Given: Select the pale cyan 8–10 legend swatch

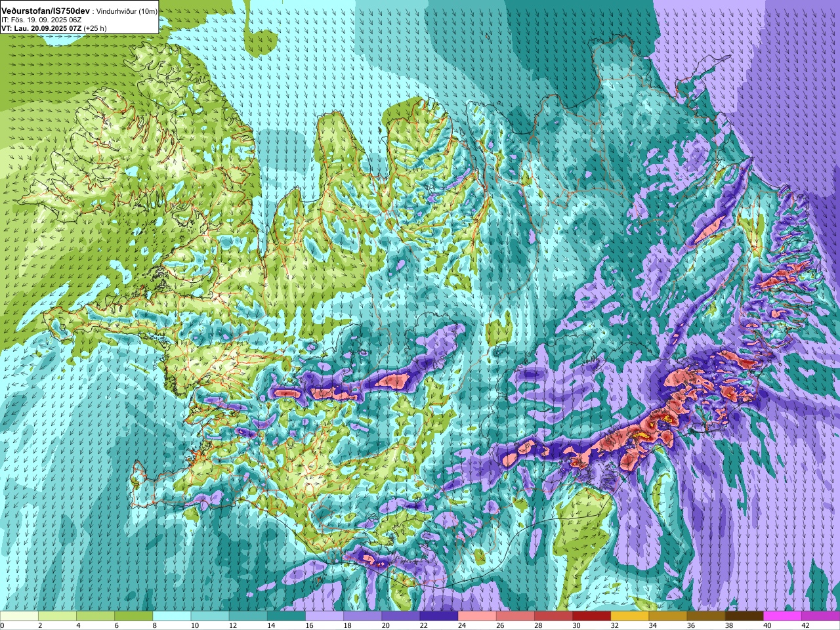Looking at the screenshot, I should [x=172, y=616].
